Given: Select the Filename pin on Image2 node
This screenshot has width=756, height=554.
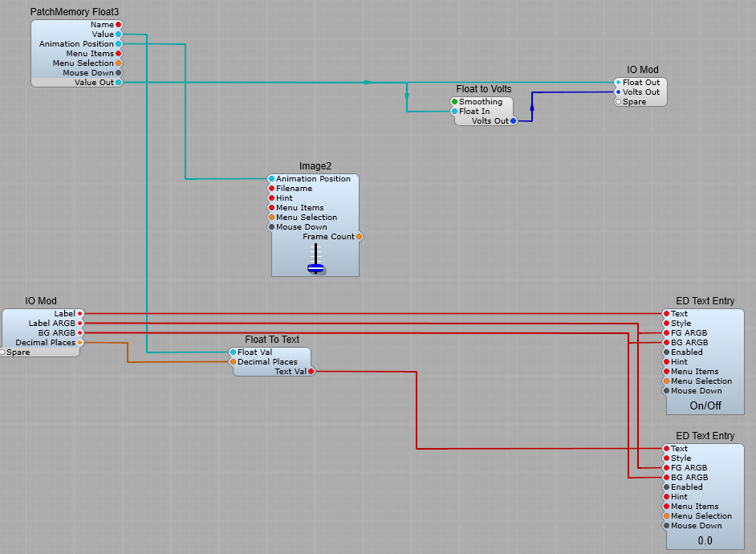Looking at the screenshot, I should (271, 189).
